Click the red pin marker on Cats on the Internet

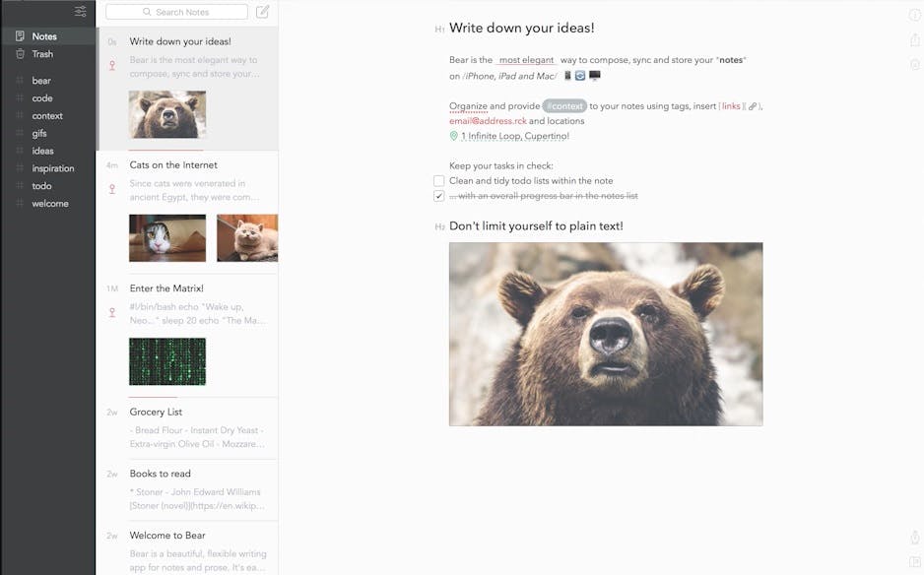point(111,187)
